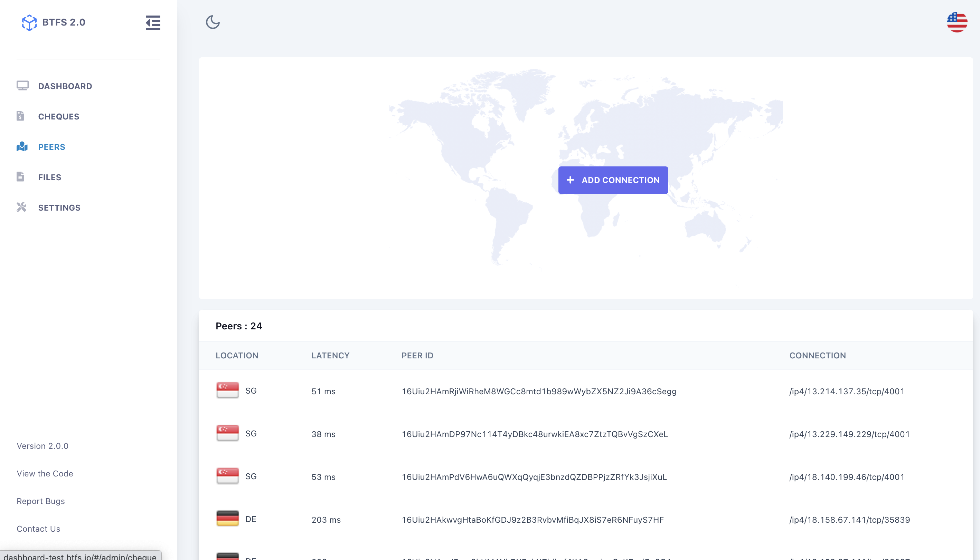
Task: Click the Settings tools icon
Action: point(21,207)
